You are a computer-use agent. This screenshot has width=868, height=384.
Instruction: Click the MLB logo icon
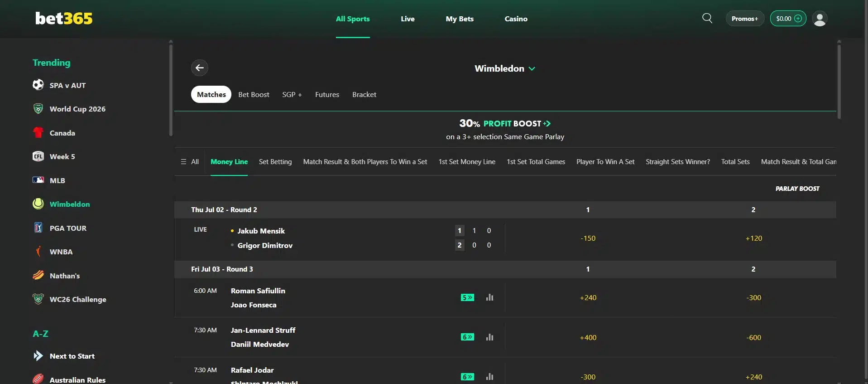coord(38,180)
